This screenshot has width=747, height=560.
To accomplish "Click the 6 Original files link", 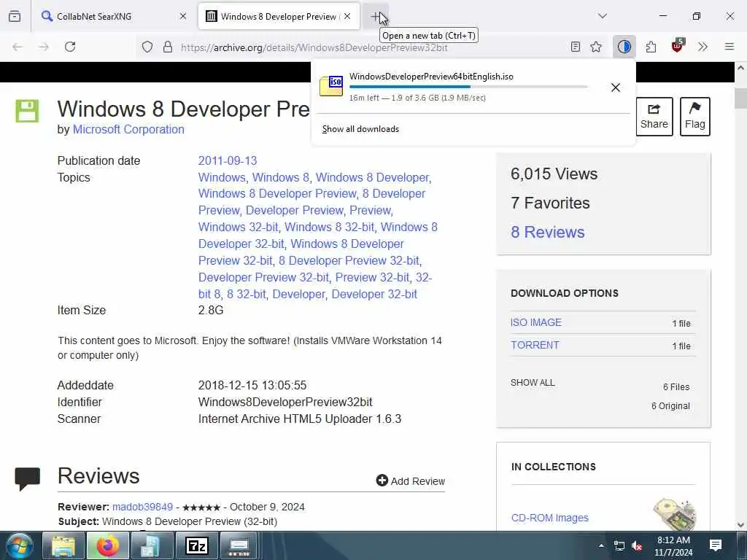I will (x=670, y=406).
